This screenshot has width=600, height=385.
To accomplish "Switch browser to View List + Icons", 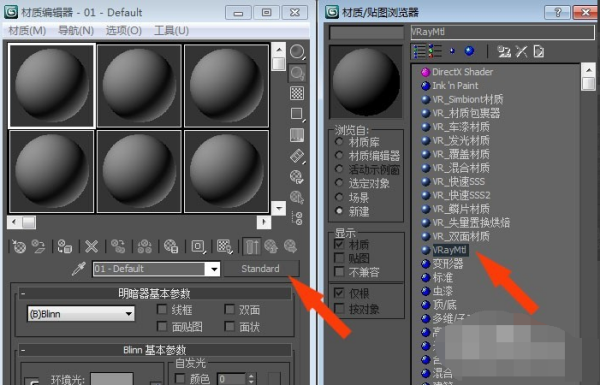I will click(x=435, y=51).
